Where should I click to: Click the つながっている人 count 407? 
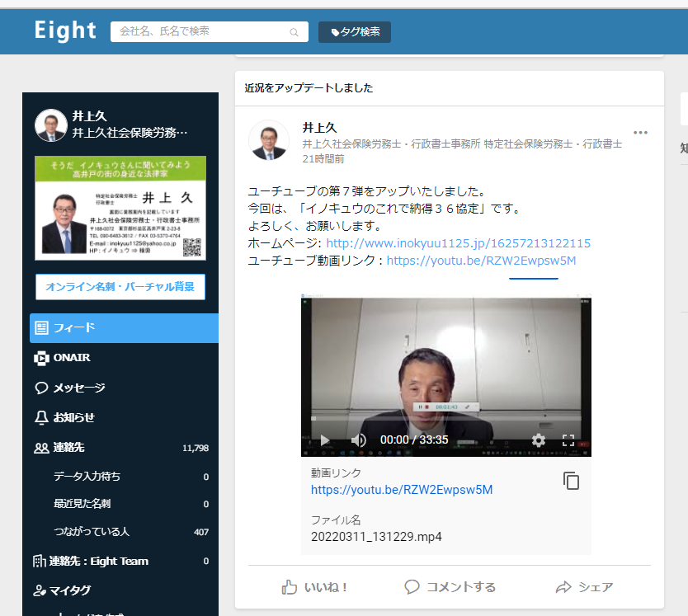pyautogui.click(x=201, y=532)
